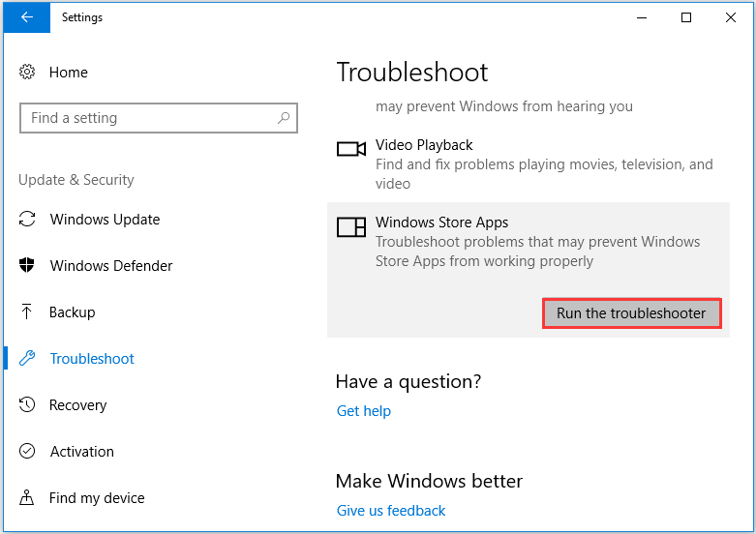Click the Activation checkmark circle icon
Viewport: 756px width, 534px height.
(27, 451)
